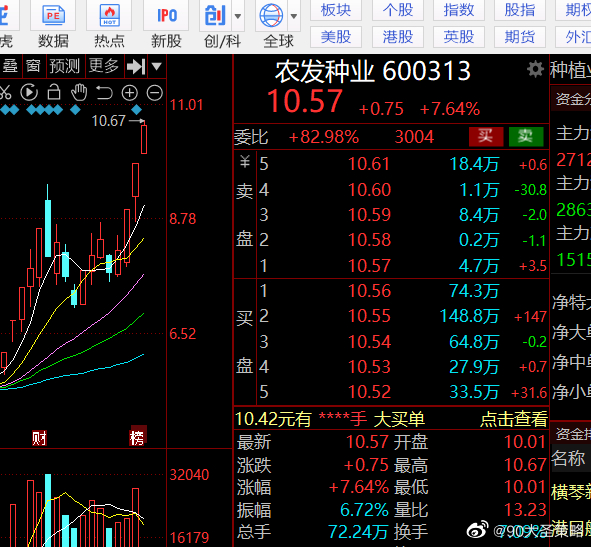The height and width of the screenshot is (547, 591).
Task: Click the 全球 globe icon
Action: click(271, 15)
